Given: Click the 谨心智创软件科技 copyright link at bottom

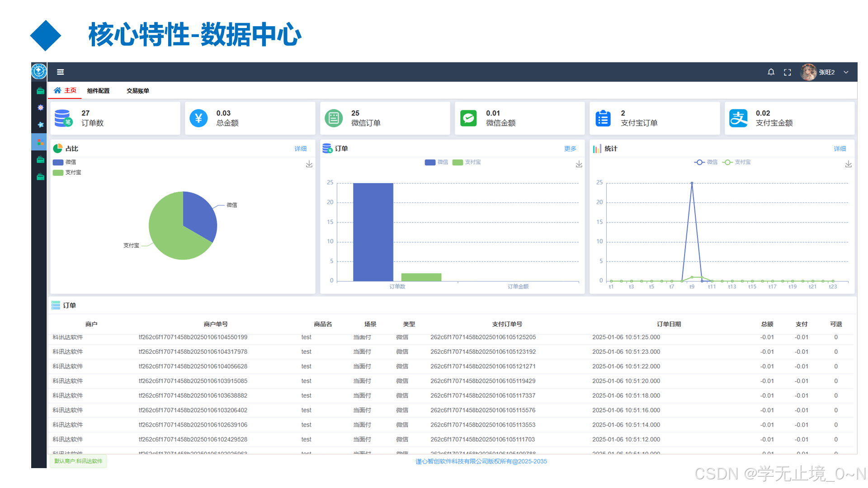Looking at the screenshot, I should [481, 461].
